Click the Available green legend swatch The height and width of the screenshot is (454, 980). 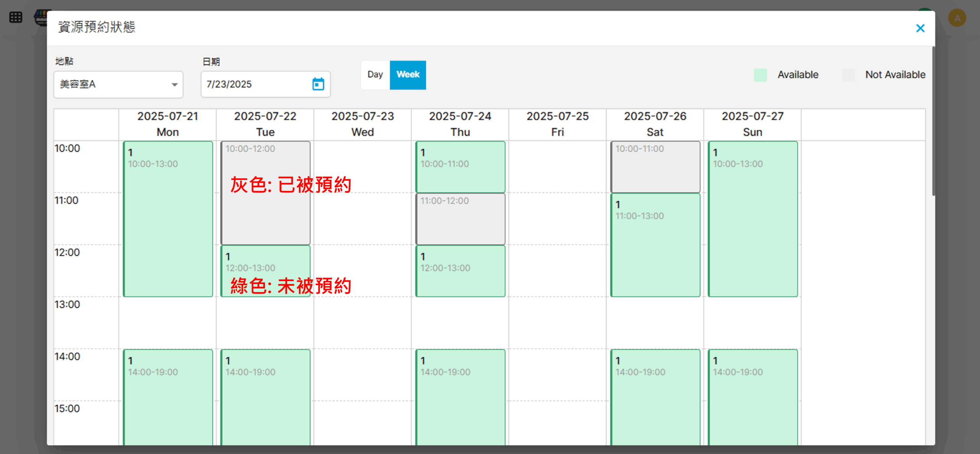pos(760,75)
